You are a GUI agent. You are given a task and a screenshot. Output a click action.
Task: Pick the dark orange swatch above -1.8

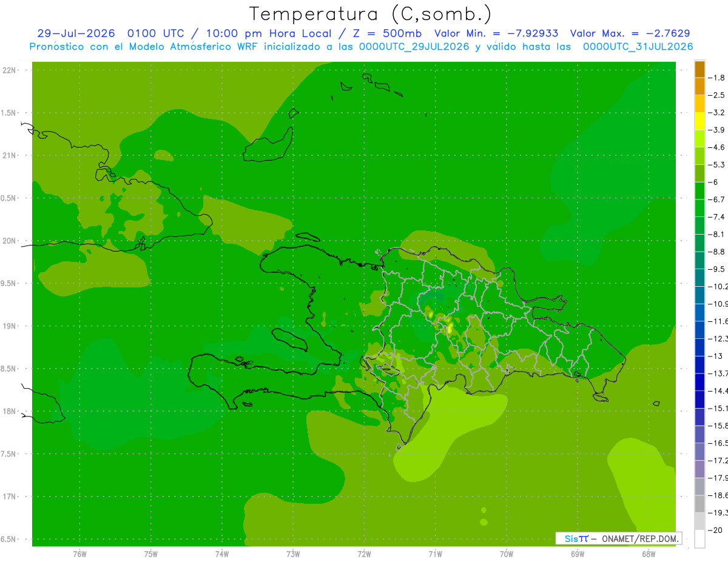coord(699,69)
